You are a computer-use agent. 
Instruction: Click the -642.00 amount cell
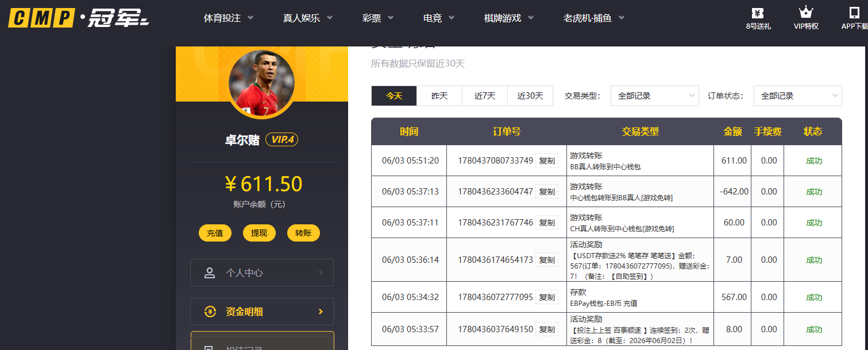coord(734,192)
